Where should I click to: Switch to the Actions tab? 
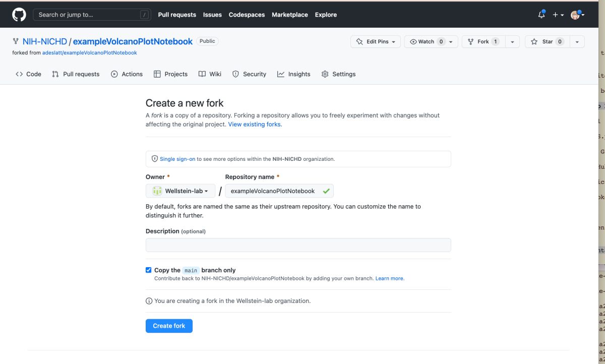[127, 74]
